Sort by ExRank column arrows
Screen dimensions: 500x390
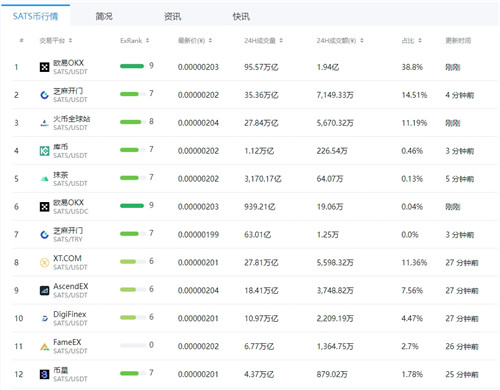147,40
